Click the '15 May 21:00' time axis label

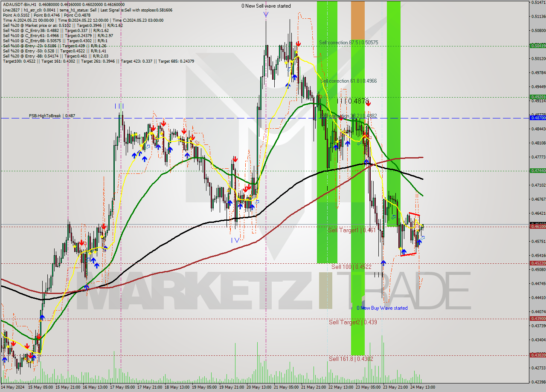(x=68, y=387)
